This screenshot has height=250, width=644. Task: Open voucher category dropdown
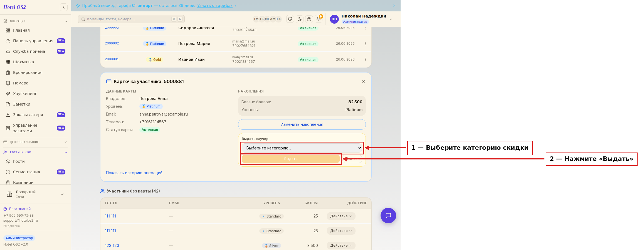click(x=302, y=148)
